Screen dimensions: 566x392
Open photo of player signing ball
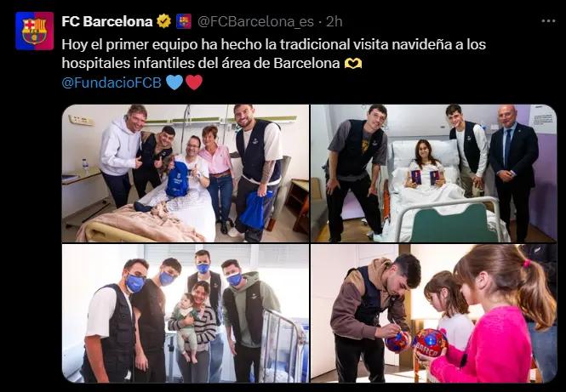(x=434, y=314)
